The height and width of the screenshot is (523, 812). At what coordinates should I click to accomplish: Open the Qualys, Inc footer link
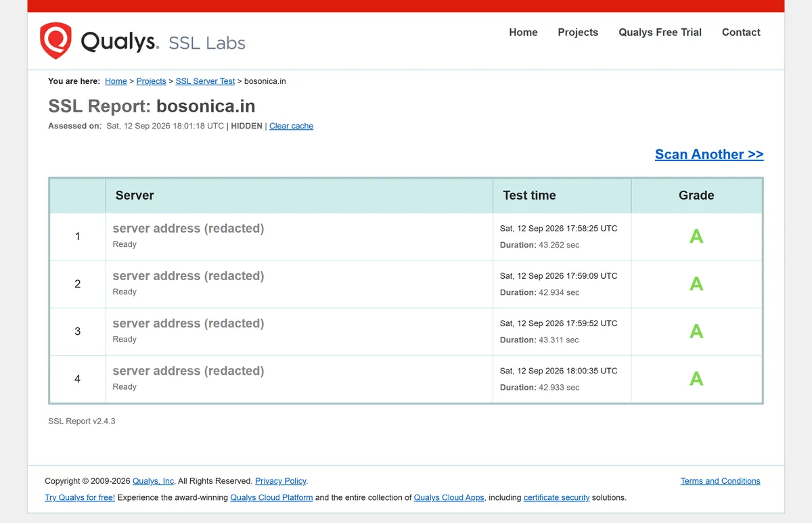coord(154,481)
